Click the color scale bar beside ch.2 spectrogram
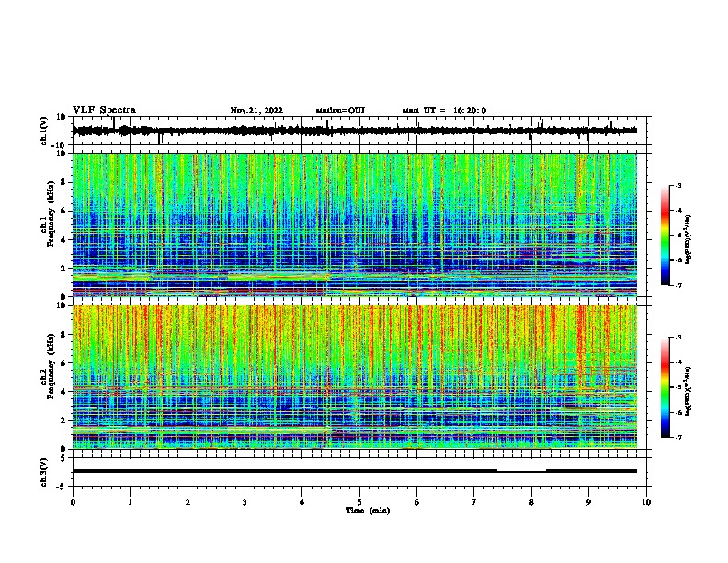The image size is (728, 563). pos(665,387)
